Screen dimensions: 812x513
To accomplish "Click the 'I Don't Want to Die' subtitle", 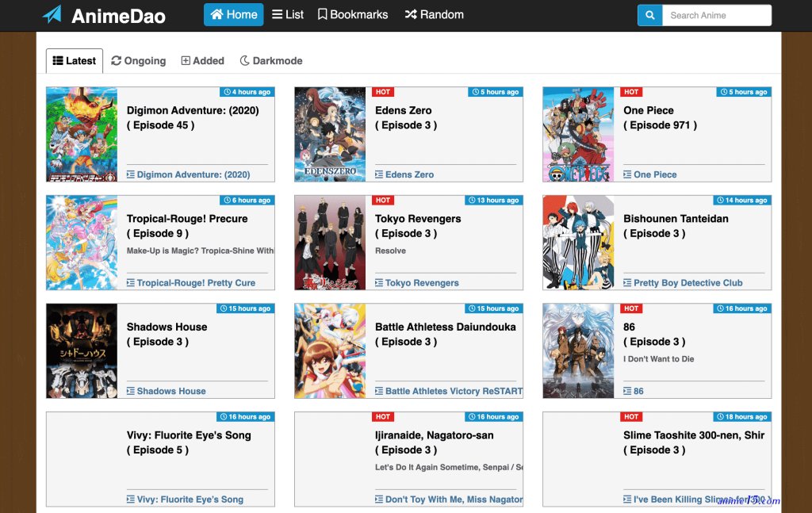I will tap(659, 358).
